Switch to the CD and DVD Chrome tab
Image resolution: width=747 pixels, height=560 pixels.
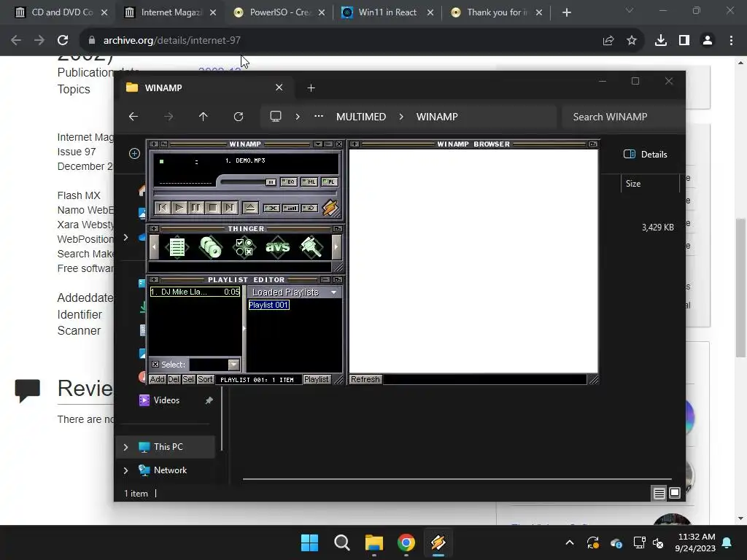click(x=62, y=12)
